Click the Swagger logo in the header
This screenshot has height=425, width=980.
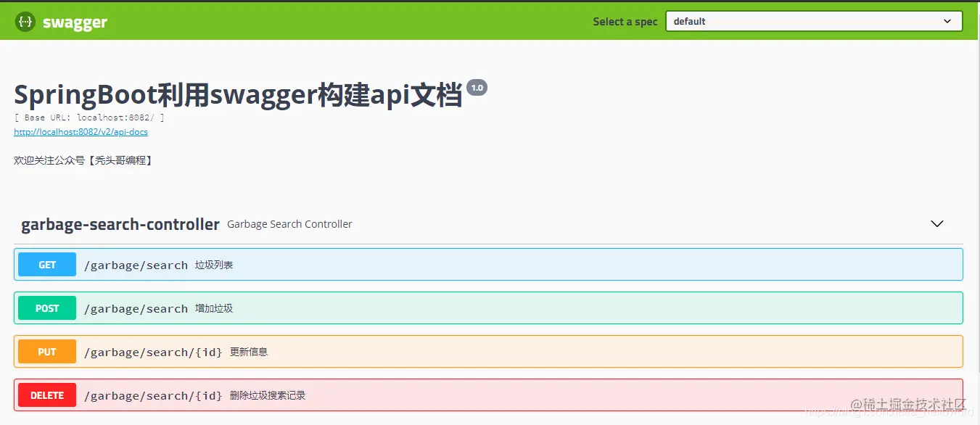coord(61,21)
